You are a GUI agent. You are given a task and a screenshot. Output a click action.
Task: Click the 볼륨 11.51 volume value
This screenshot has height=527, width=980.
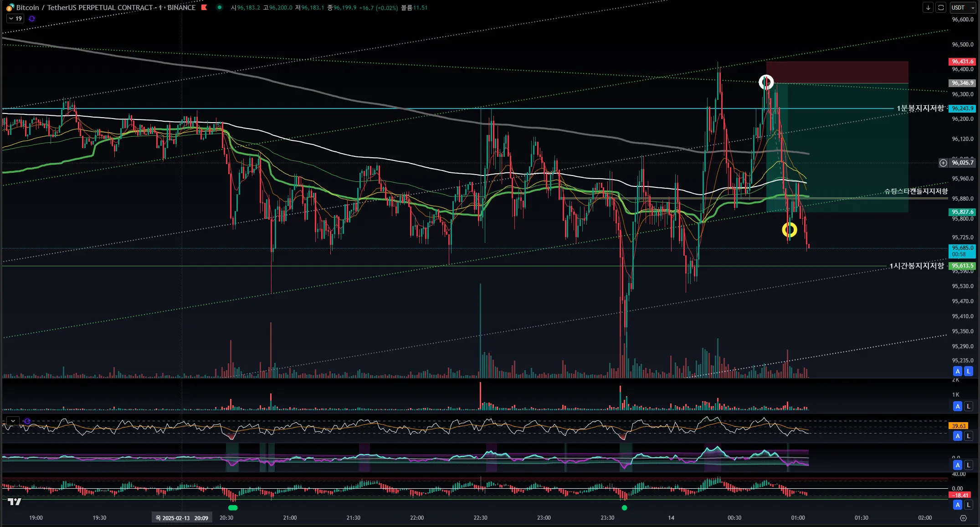(x=414, y=8)
